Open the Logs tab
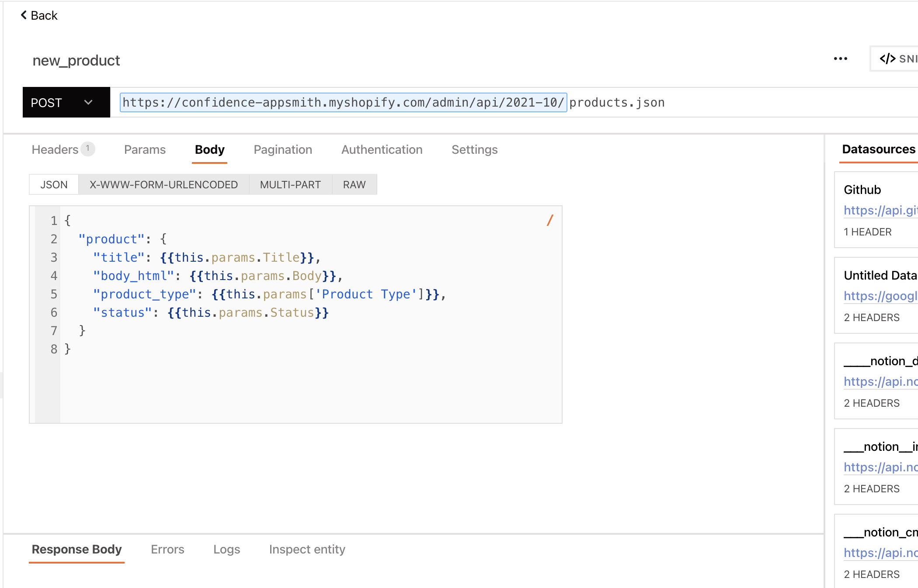This screenshot has height=588, width=918. click(226, 549)
